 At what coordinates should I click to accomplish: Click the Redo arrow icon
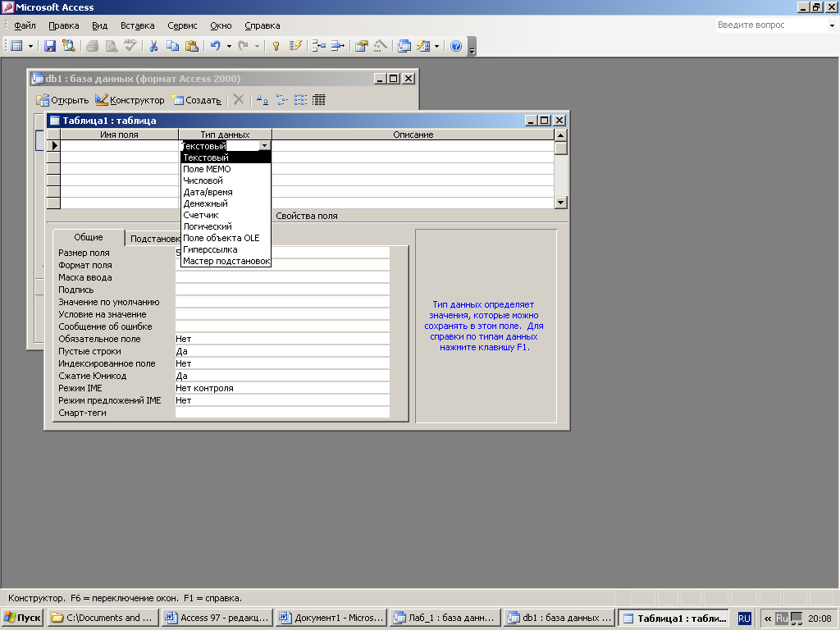point(243,46)
